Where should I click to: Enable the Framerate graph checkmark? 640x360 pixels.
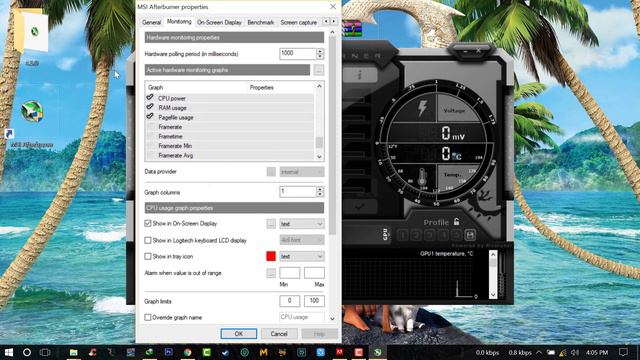150,127
